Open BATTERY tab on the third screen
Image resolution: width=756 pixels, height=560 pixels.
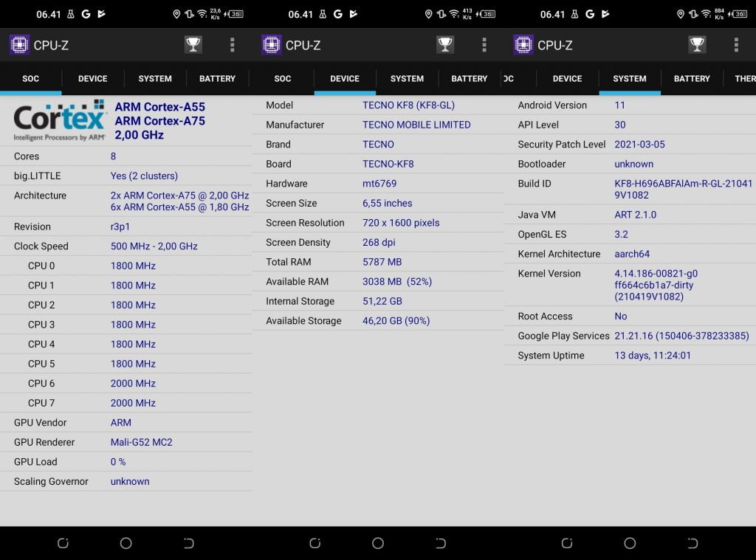tap(692, 78)
